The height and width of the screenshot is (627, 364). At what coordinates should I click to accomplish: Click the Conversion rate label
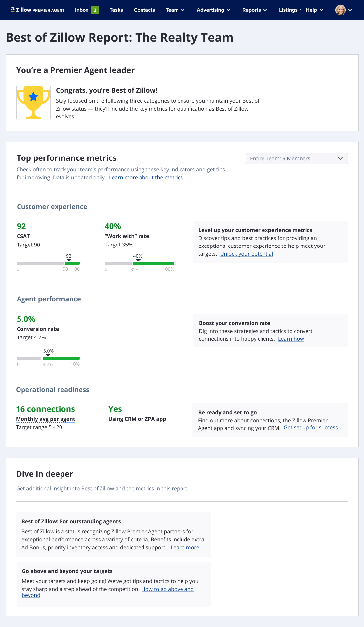tap(38, 329)
